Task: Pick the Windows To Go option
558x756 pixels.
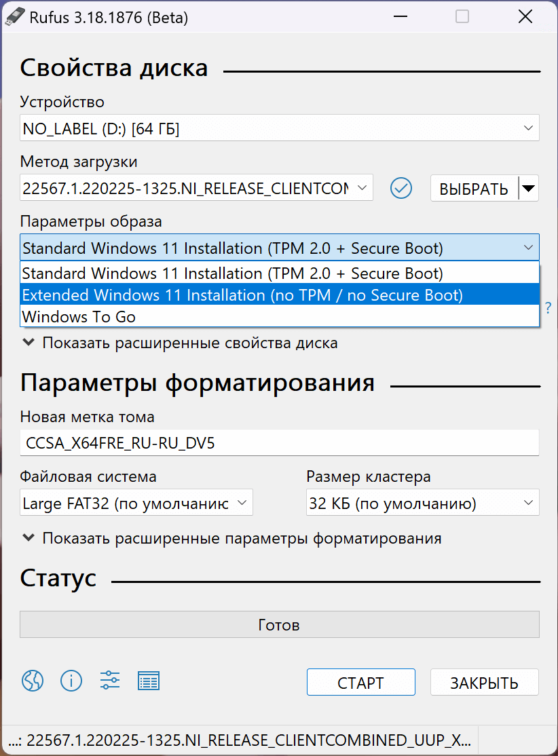Action: tap(79, 317)
